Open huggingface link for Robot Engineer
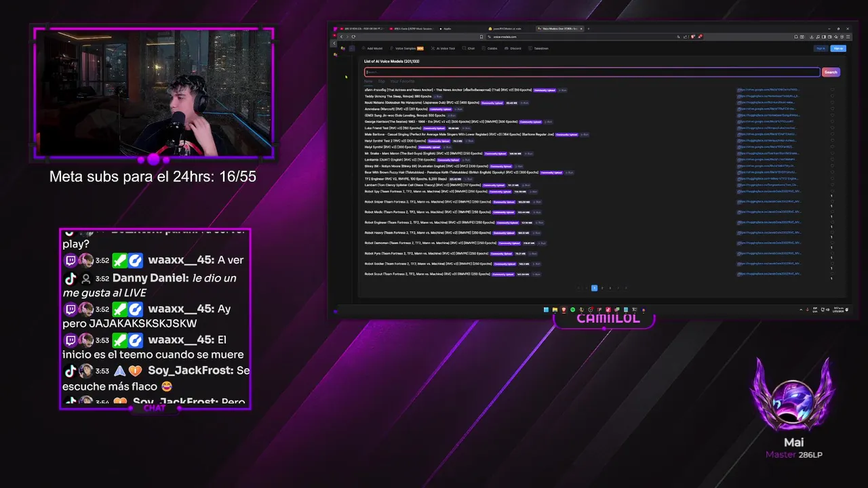 click(768, 222)
